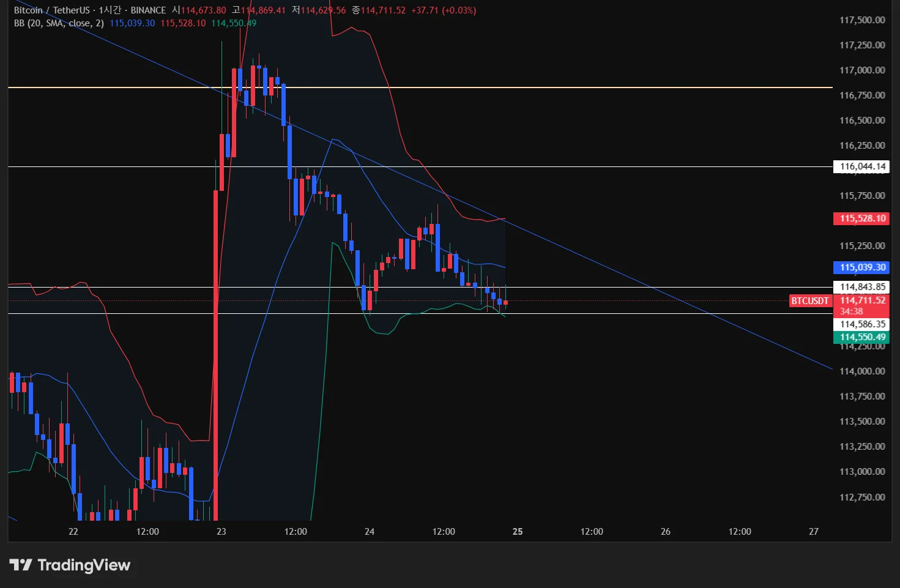The image size is (900, 588).
Task: Click the 117,000.00 price scale label
Action: click(x=862, y=70)
